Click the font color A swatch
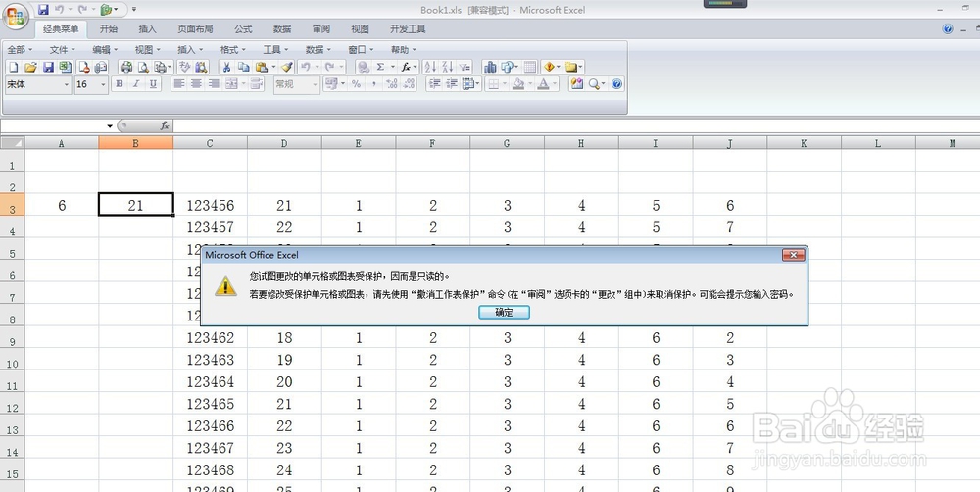The image size is (980, 492). pos(544,83)
